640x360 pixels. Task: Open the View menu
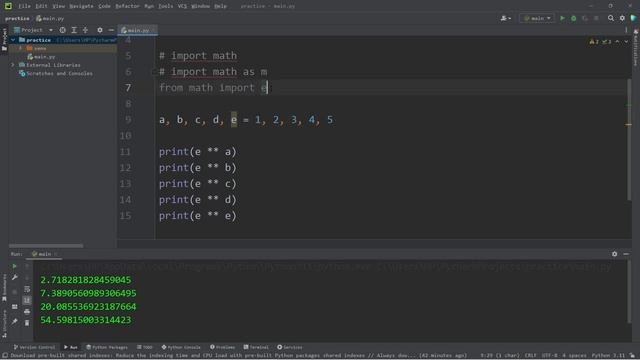[x=59, y=6]
